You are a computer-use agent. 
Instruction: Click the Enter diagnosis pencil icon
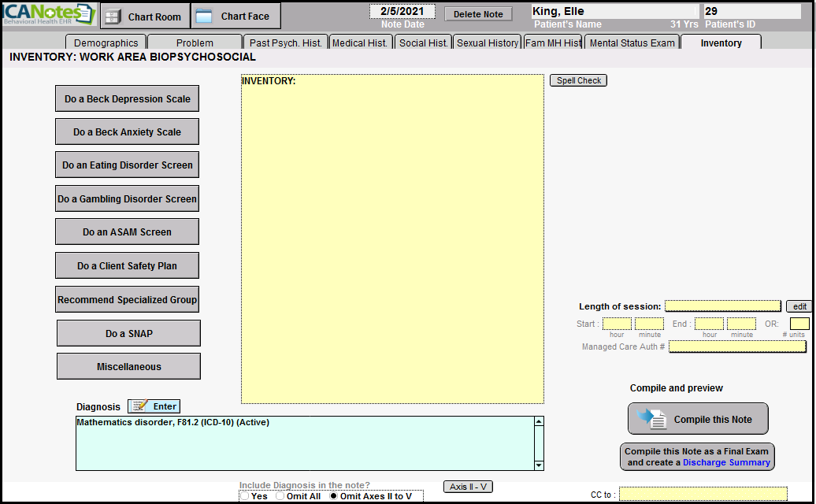[x=139, y=406]
